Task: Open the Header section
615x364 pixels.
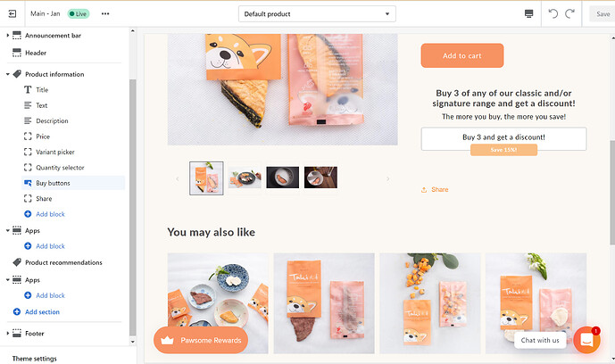Action: point(36,53)
